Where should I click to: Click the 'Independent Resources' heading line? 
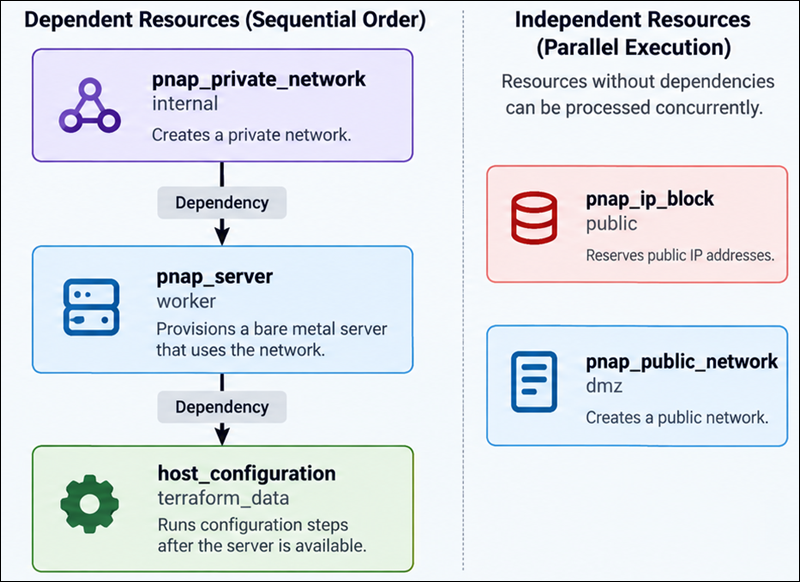coord(633,20)
